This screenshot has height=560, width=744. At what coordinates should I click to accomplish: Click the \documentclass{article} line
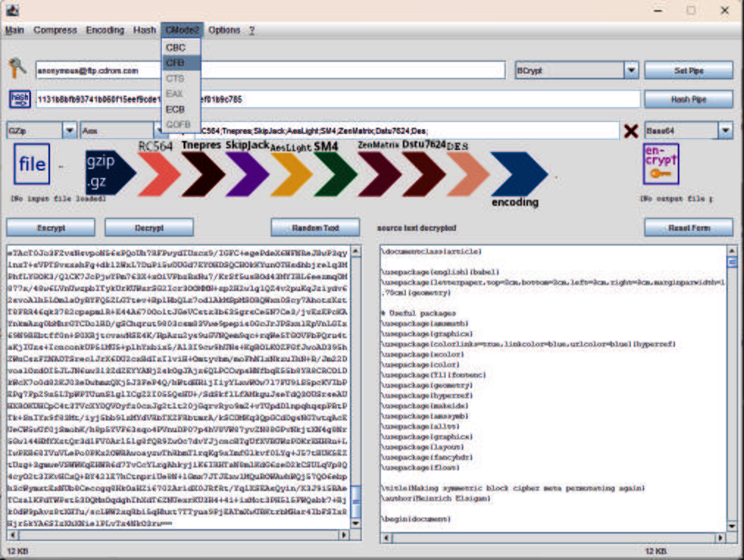[432, 251]
